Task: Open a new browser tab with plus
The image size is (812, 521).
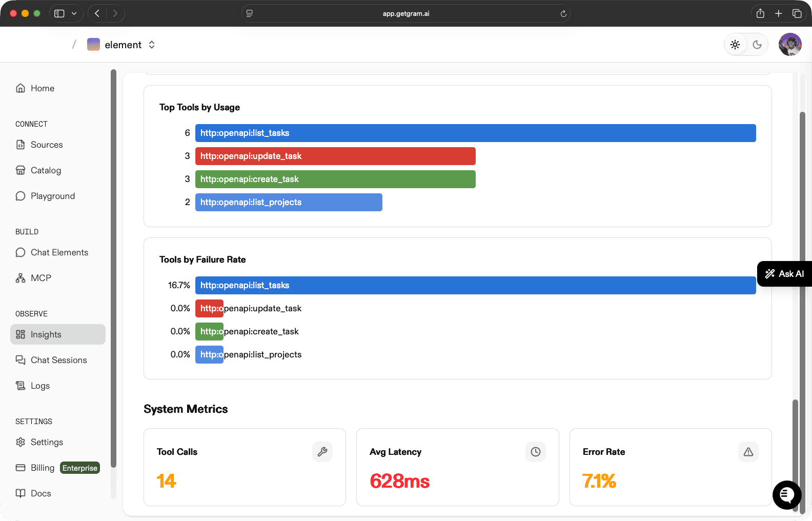Action: point(779,13)
